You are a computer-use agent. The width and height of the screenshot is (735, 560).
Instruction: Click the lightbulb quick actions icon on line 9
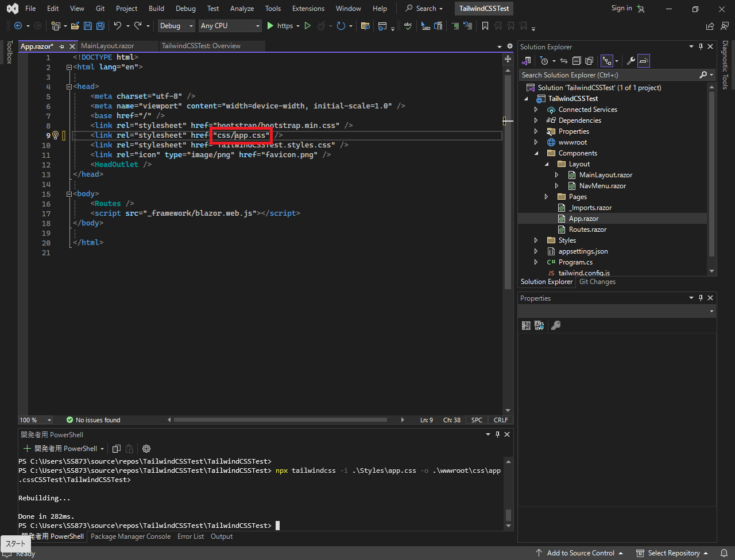click(56, 135)
